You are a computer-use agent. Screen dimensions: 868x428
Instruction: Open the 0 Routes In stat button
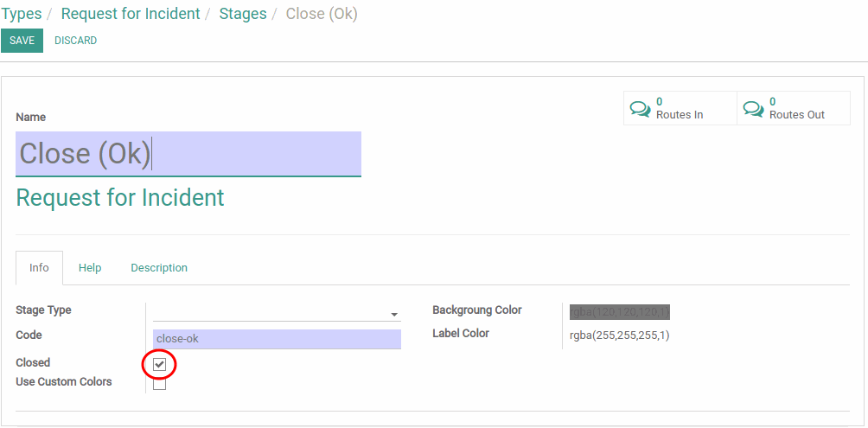click(680, 109)
